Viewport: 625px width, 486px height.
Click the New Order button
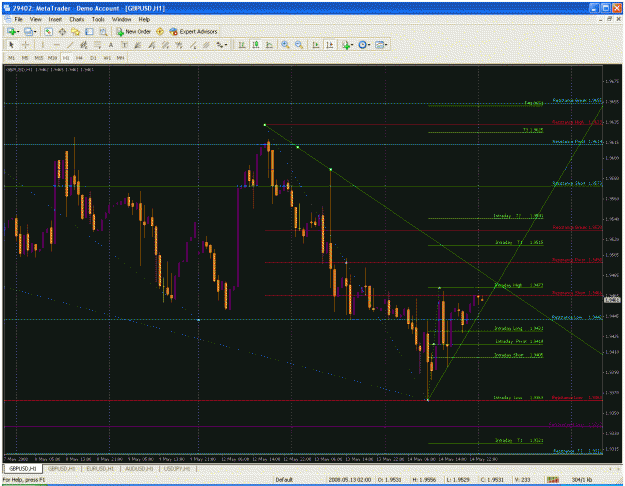pos(134,31)
